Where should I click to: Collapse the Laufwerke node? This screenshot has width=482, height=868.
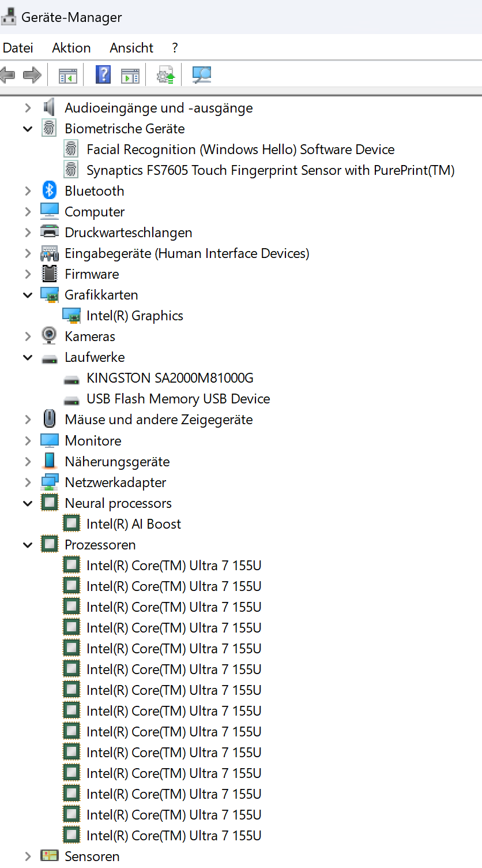point(28,357)
